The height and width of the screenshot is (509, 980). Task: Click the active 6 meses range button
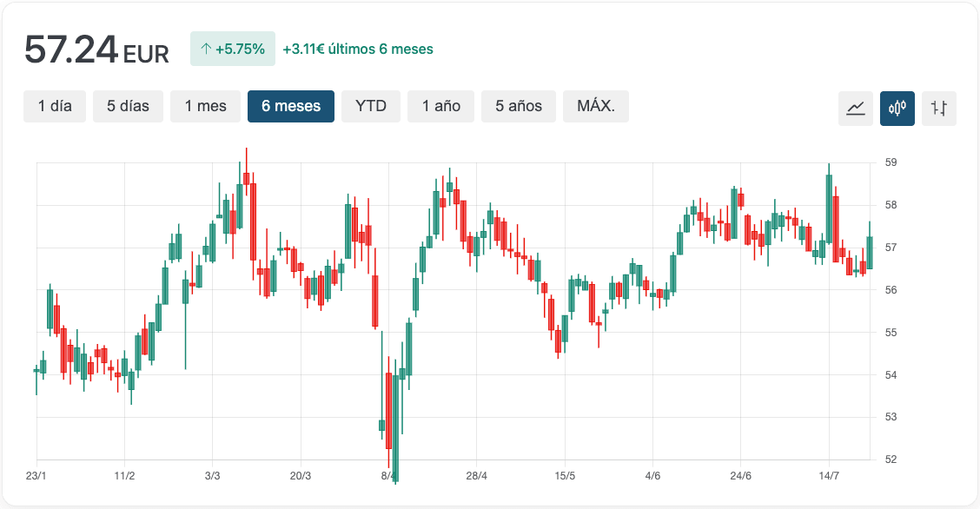[x=291, y=106]
